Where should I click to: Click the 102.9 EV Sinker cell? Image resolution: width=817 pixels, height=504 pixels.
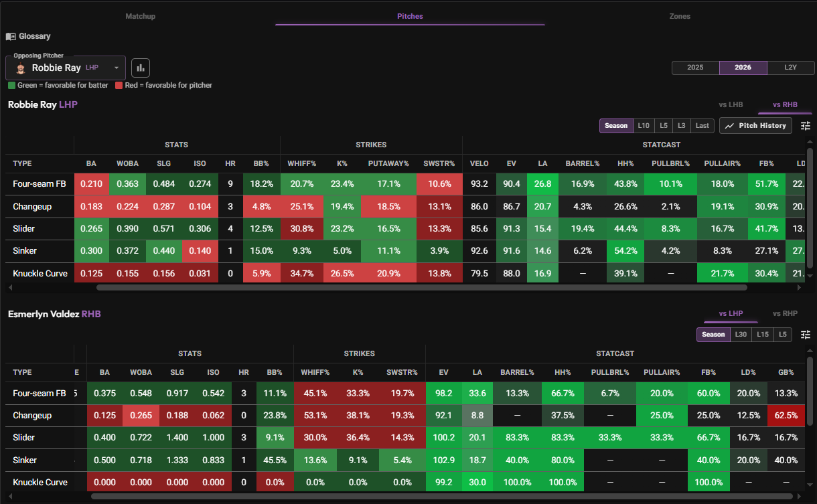[x=445, y=460]
